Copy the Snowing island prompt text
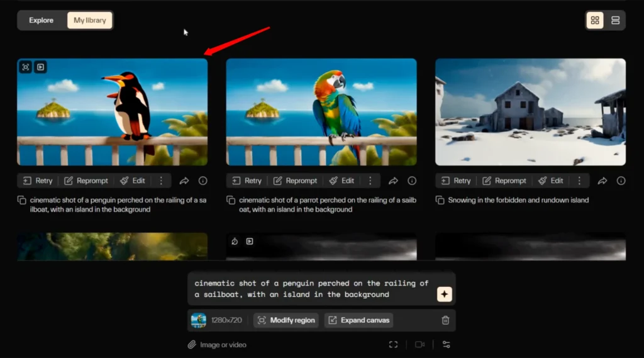Screen dimensions: 644x358 (440, 200)
